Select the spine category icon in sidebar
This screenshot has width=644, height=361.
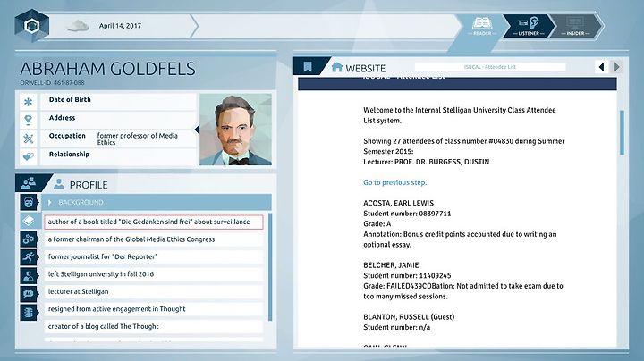pos(29,313)
